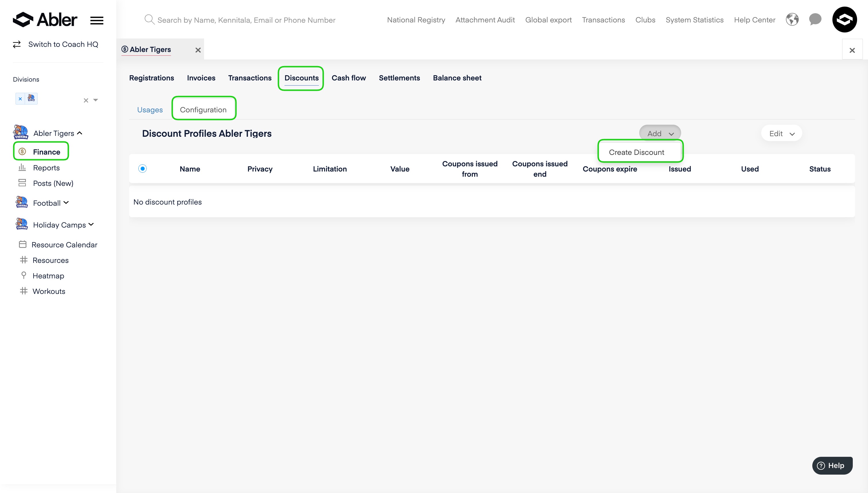Switch to Coach HQ

(63, 44)
